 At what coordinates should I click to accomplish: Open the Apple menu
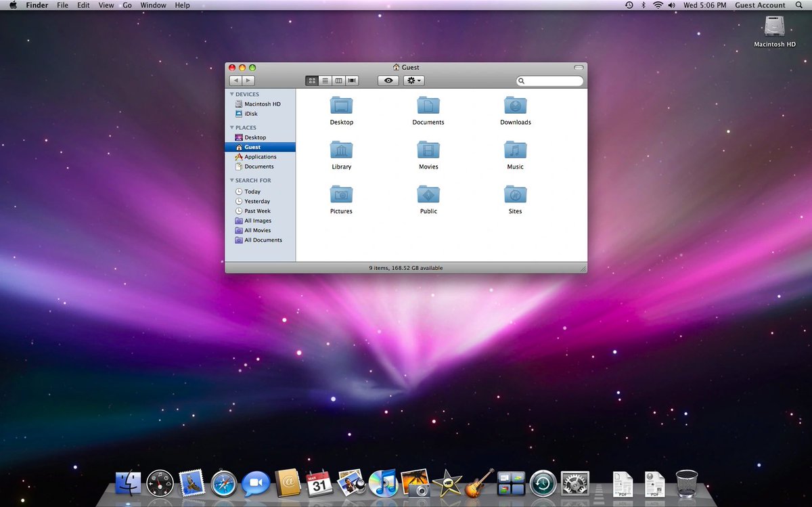tap(13, 5)
